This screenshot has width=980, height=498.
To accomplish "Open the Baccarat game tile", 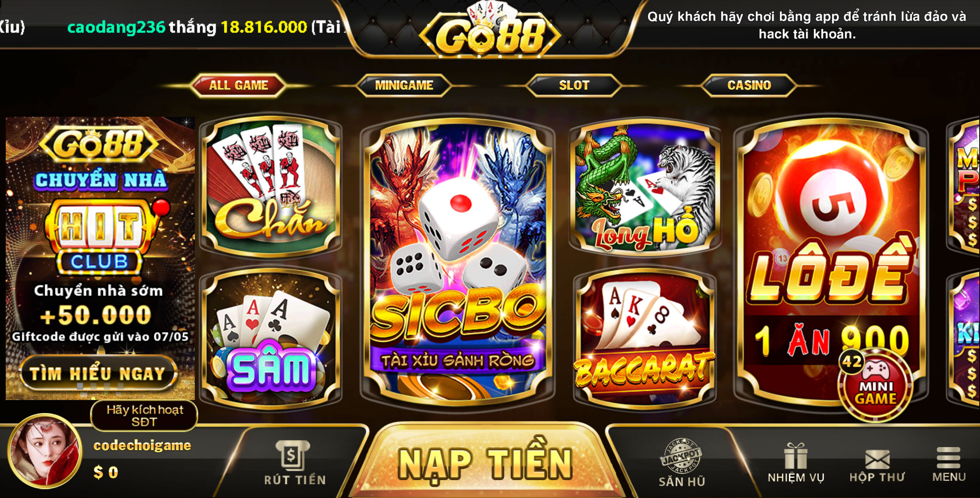I will (645, 340).
